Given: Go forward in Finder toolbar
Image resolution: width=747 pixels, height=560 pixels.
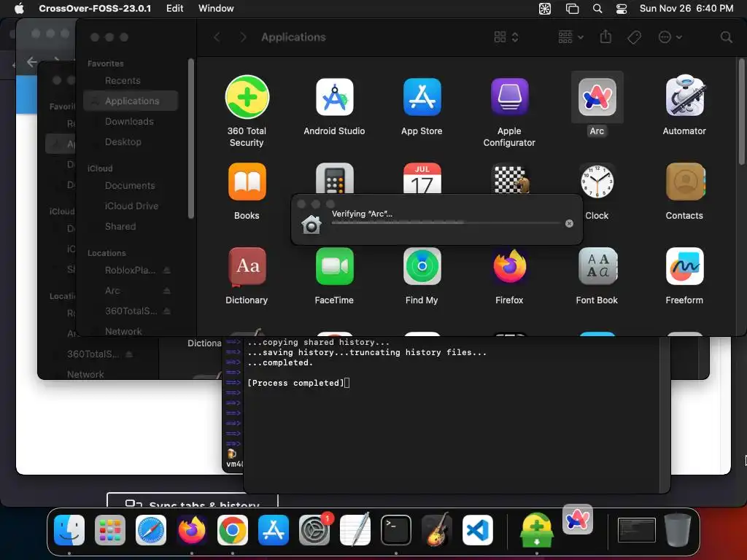Looking at the screenshot, I should tap(243, 37).
